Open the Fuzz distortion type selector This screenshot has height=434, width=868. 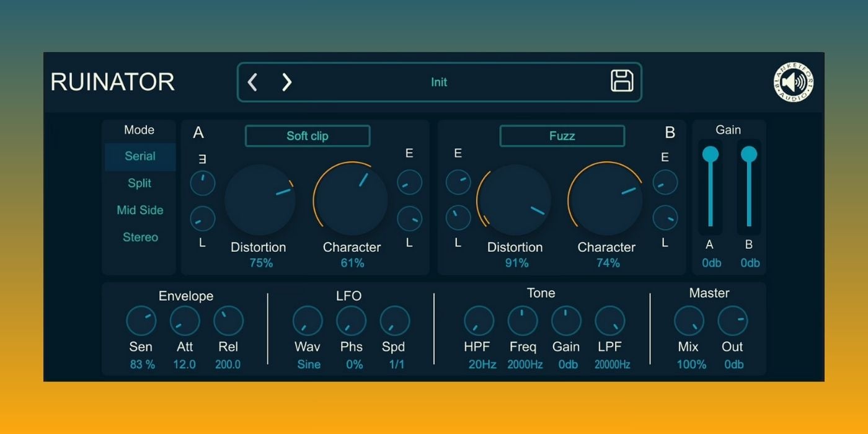[562, 136]
